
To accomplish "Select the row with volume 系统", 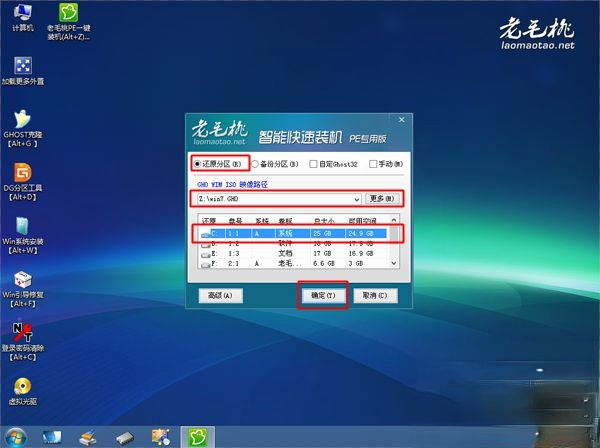I will [x=293, y=233].
